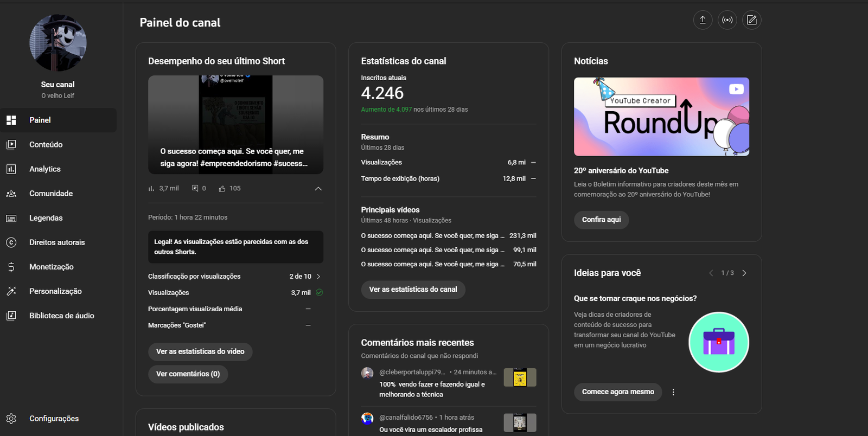The image size is (868, 436).
Task: Click the Short views bar-chart icon
Action: pyautogui.click(x=151, y=189)
